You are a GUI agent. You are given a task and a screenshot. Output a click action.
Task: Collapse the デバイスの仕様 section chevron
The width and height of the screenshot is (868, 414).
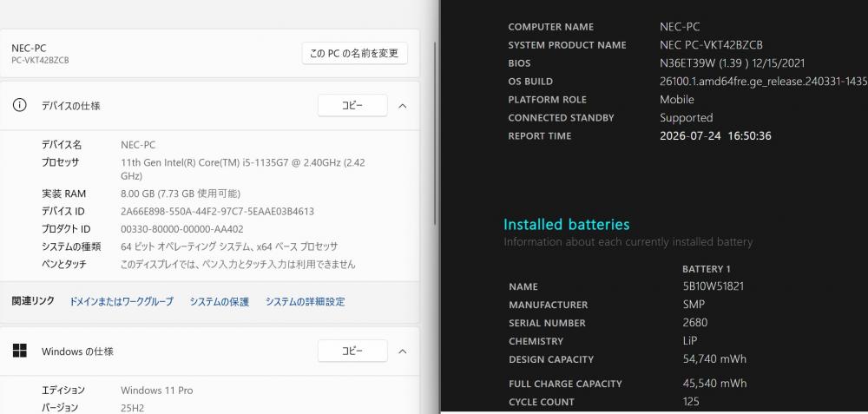coord(403,106)
